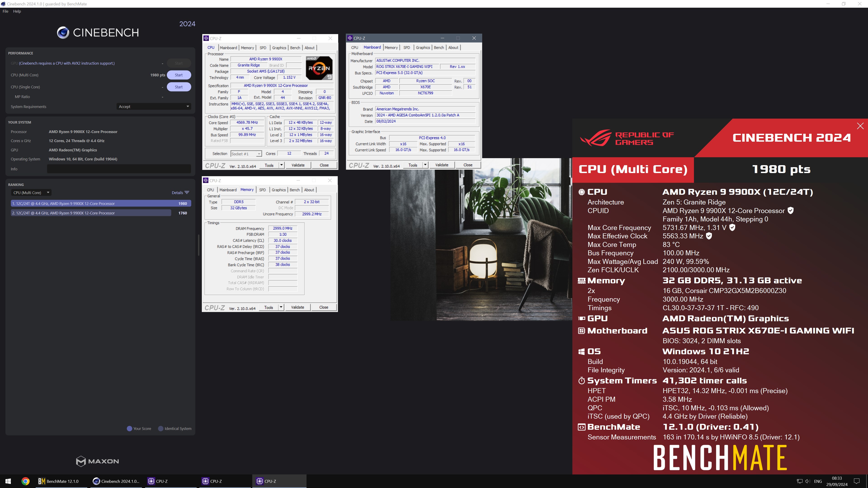868x488 pixels.
Task: Click Tools button in CPU-Z Mainboard window
Action: pyautogui.click(x=413, y=165)
